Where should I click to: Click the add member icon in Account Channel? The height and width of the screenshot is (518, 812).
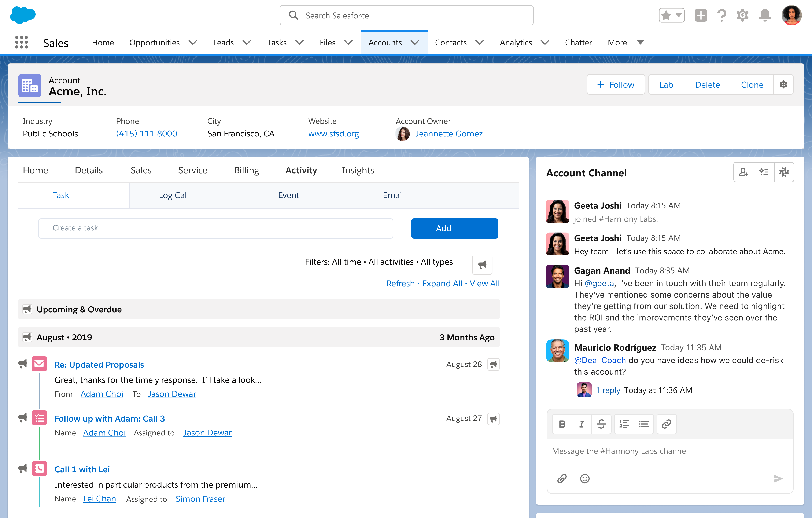point(743,172)
